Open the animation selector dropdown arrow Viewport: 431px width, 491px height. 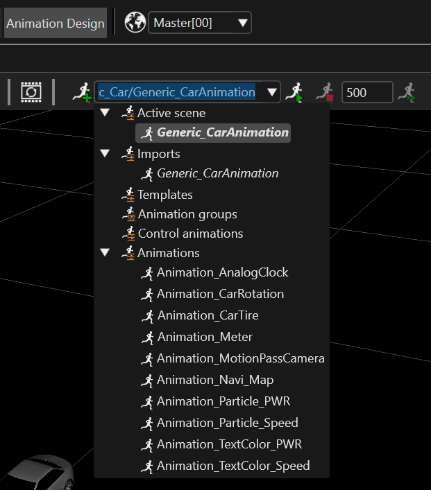272,92
